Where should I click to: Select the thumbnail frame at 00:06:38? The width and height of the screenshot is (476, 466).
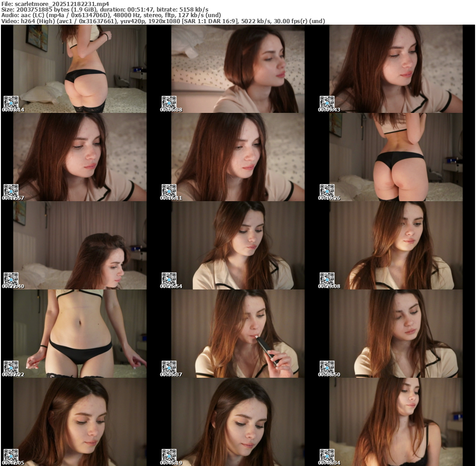[232, 69]
